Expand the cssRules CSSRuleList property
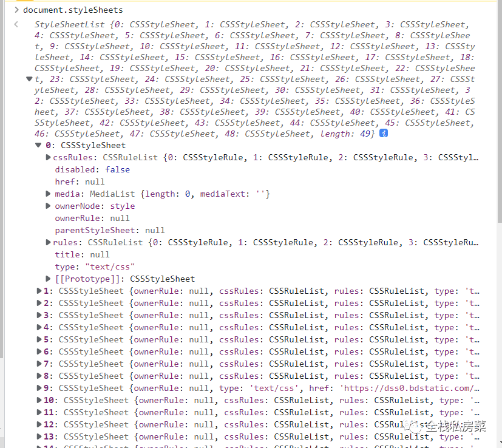This screenshot has width=502, height=448. 48,157
